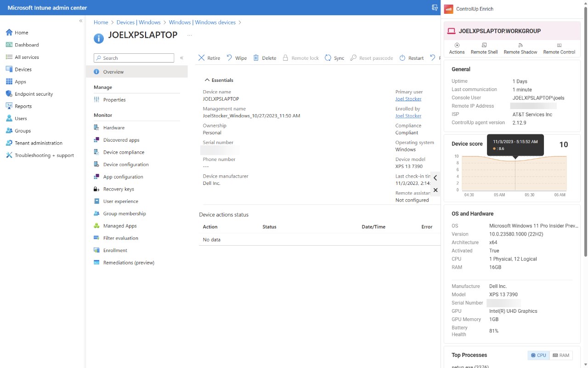Click the Remote lock action
Viewport: 588px width, 368px height.
click(x=300, y=58)
